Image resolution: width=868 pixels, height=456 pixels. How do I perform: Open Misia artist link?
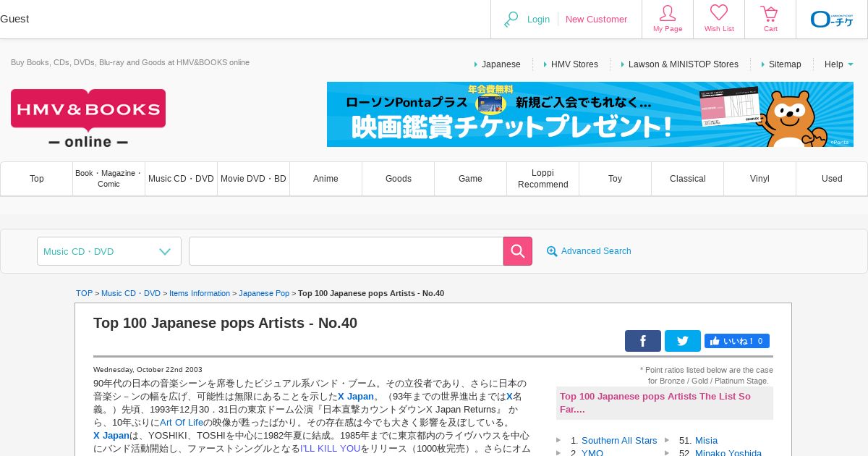[706, 440]
